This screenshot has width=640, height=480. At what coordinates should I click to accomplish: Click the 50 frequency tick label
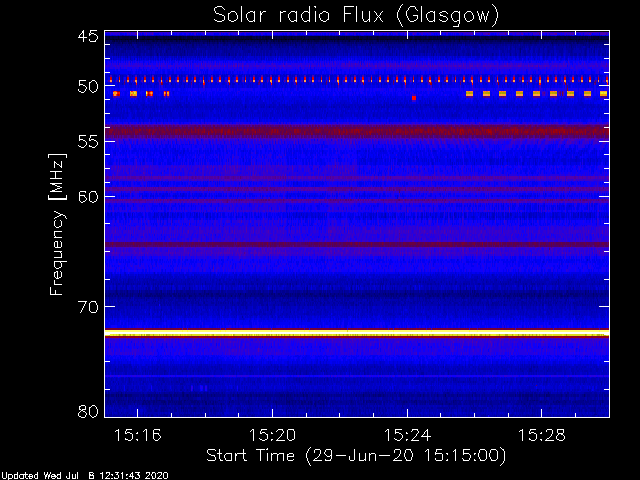point(88,87)
